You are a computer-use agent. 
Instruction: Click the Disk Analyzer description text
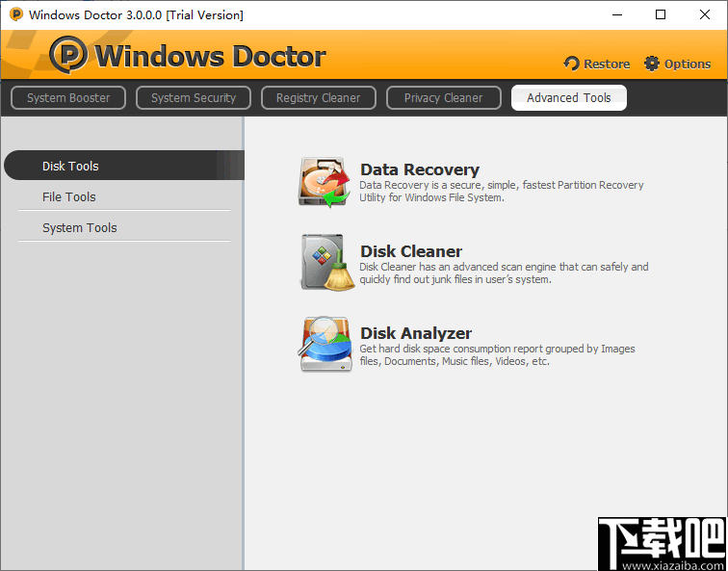pos(497,354)
